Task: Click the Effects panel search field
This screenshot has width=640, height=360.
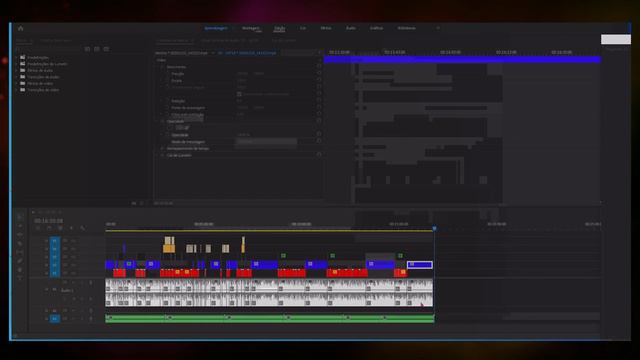Action: tap(48, 49)
